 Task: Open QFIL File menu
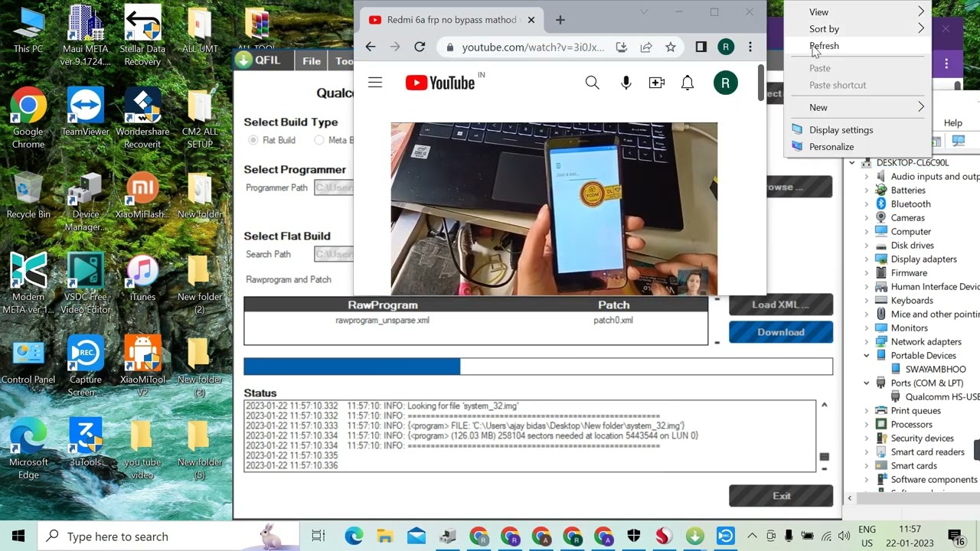coord(312,61)
